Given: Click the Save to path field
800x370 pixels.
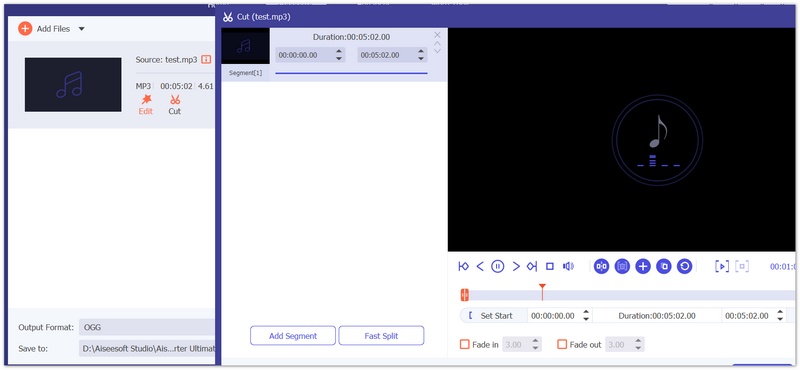Looking at the screenshot, I should click(x=146, y=349).
